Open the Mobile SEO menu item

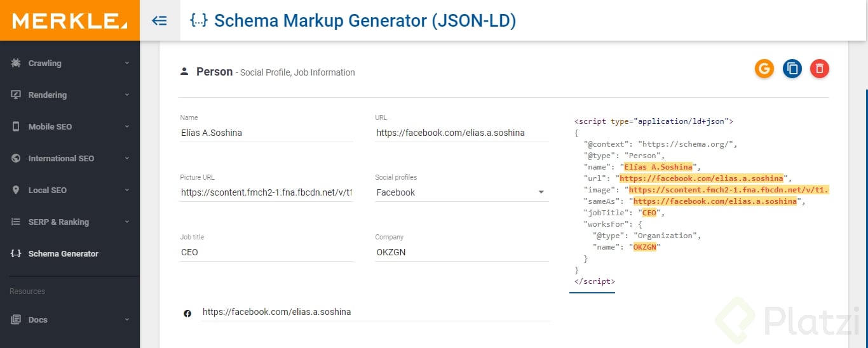[x=70, y=126]
